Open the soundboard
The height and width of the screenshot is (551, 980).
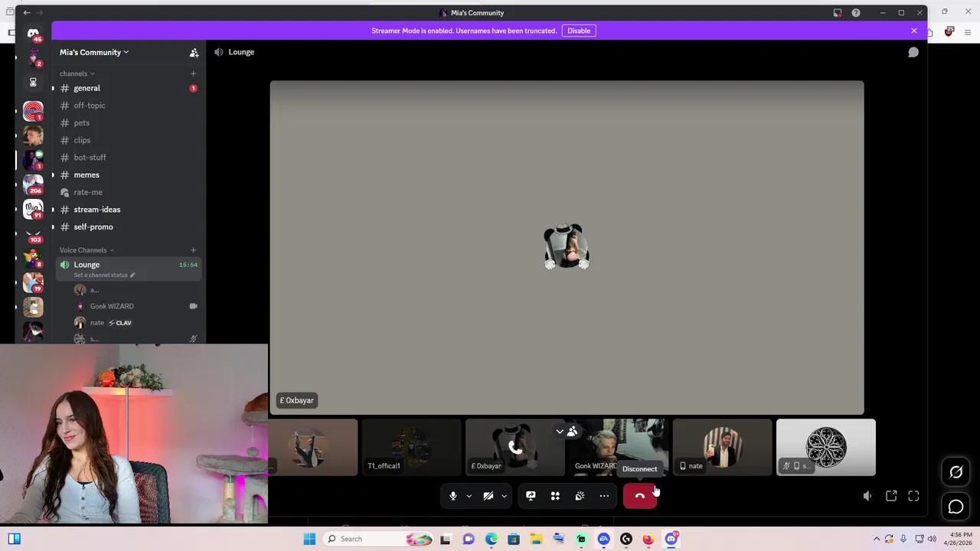[x=580, y=496]
